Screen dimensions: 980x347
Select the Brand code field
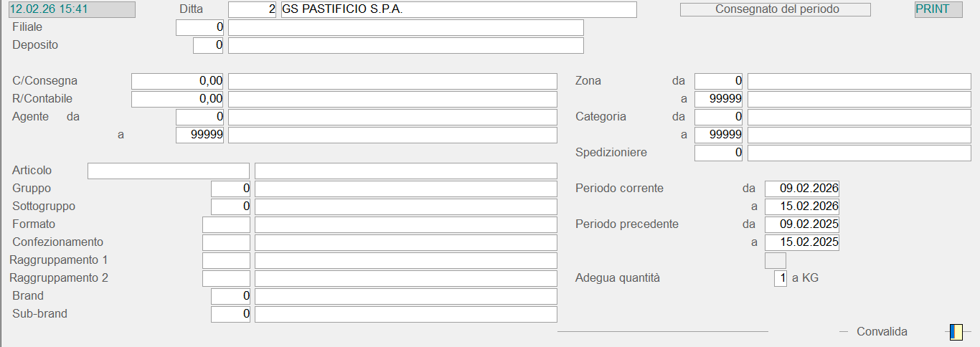pos(230,296)
